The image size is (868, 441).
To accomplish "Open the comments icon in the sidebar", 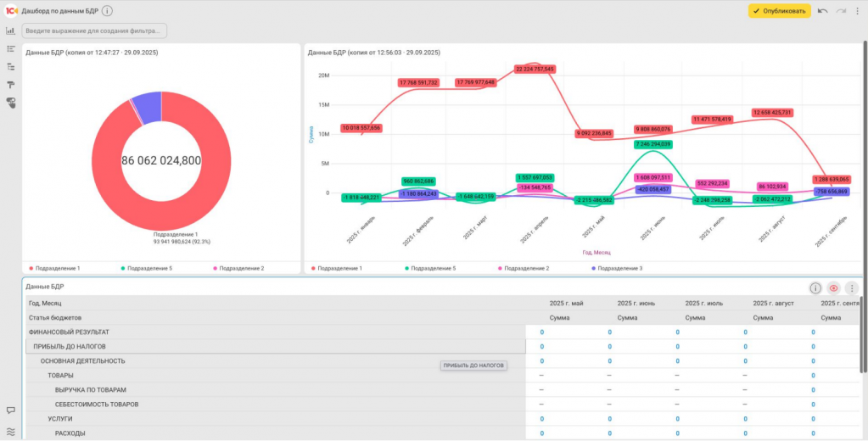I will (x=10, y=410).
